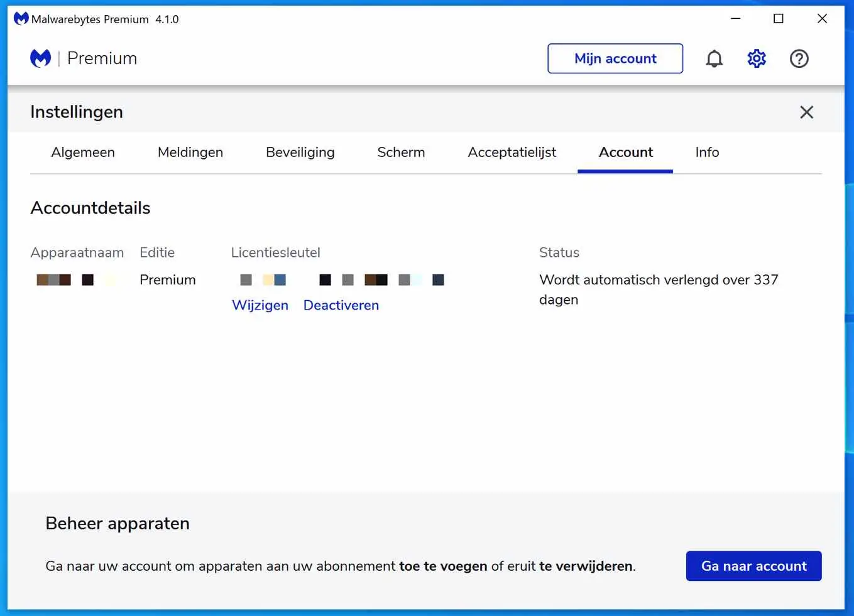
Task: Click the 'Wordt automatisch verlengd' status text
Action: point(659,289)
